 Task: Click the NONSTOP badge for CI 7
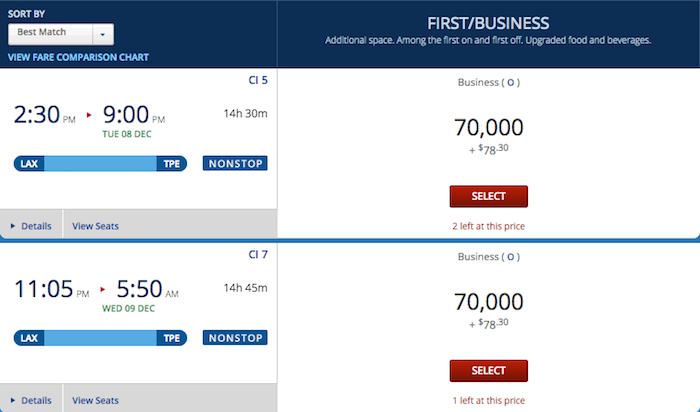[x=235, y=338]
